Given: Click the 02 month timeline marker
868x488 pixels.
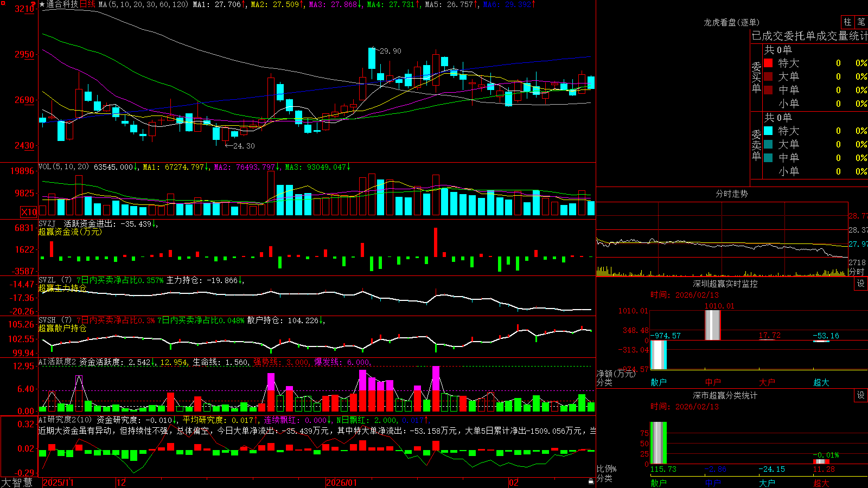Looking at the screenshot, I should 514,483.
